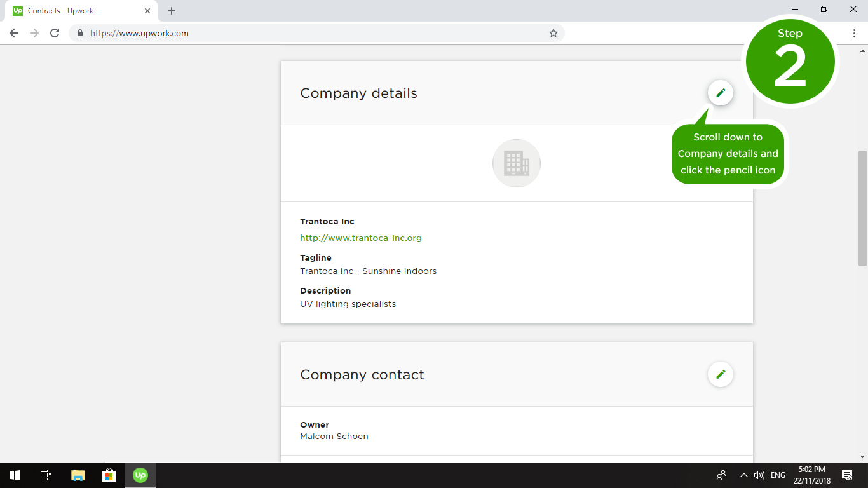Click the volume speaker icon
868x488 pixels.
coord(759,475)
